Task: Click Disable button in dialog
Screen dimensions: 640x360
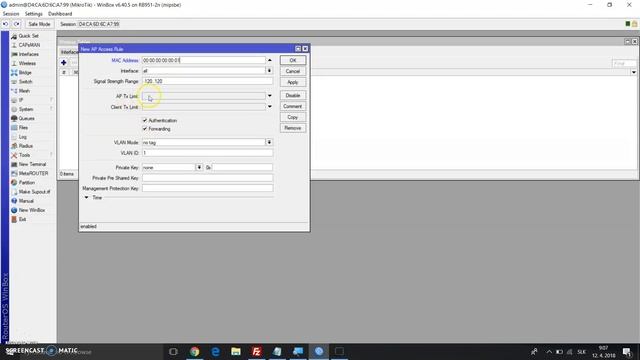Action: tap(293, 96)
